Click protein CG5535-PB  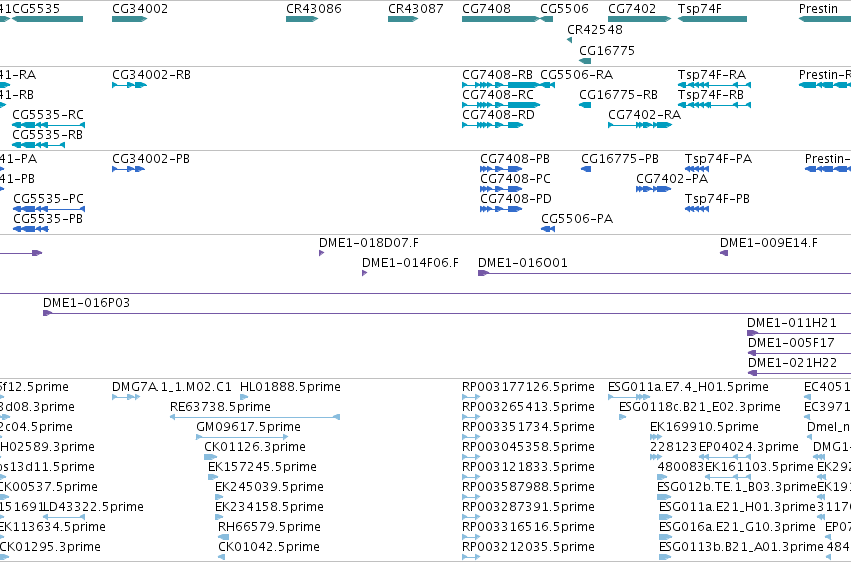[31, 229]
